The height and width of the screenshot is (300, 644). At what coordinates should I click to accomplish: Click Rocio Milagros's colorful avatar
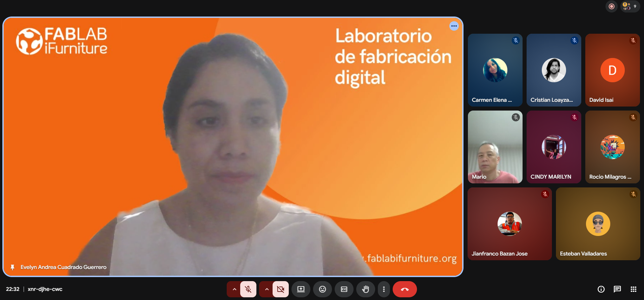point(613,147)
